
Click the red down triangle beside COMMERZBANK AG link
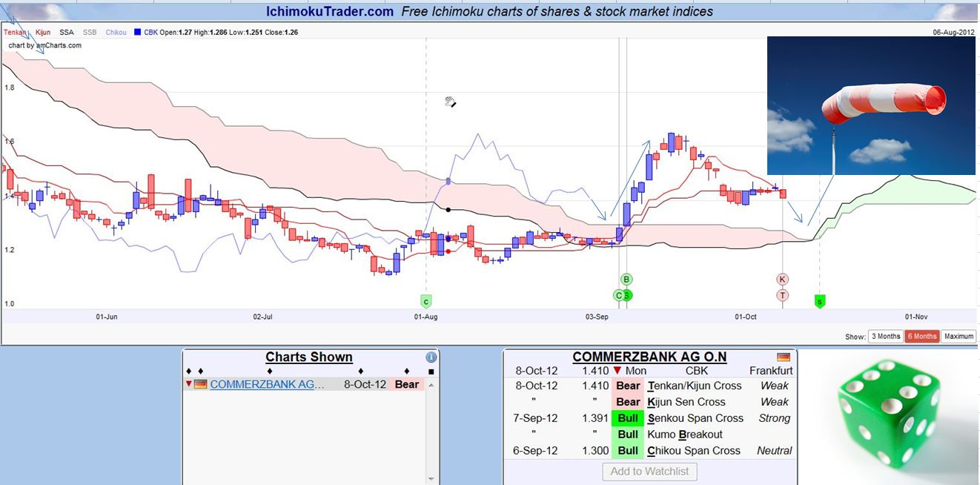tap(188, 384)
